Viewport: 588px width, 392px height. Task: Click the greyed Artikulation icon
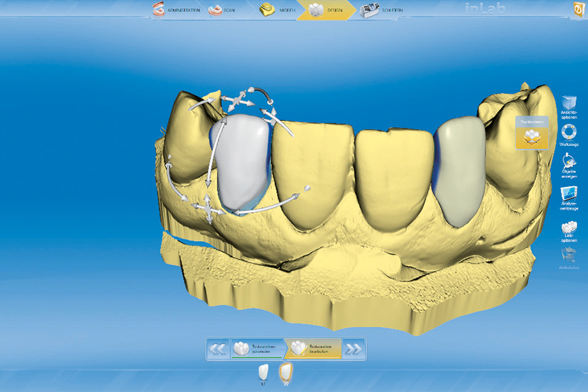568,256
